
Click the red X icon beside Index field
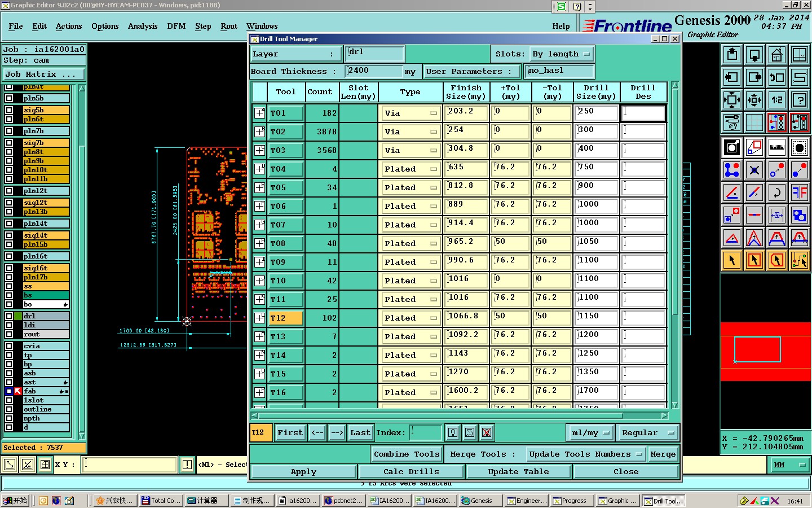(x=487, y=433)
